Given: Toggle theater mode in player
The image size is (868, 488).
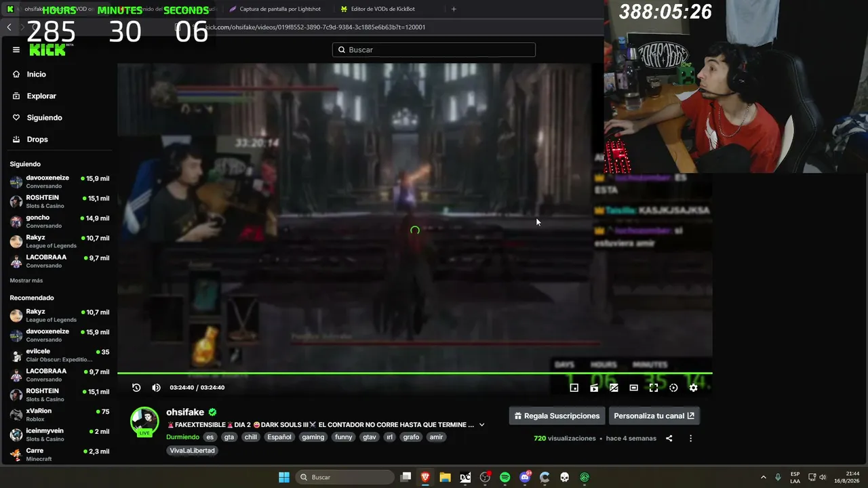Looking at the screenshot, I should (x=633, y=388).
